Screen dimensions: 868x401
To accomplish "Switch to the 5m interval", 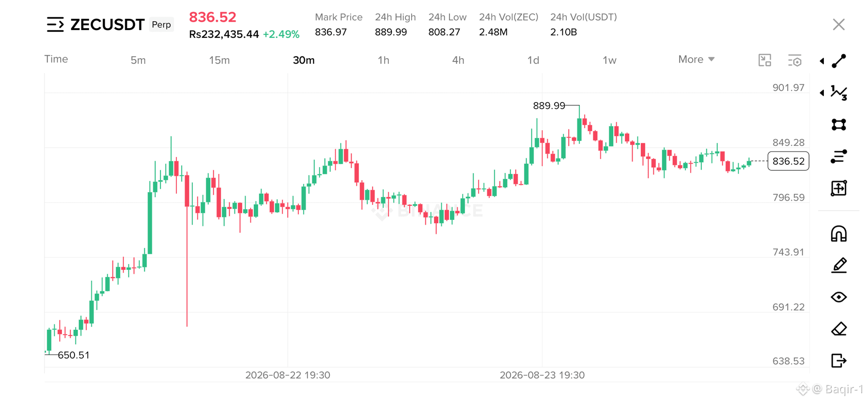I will coord(138,60).
